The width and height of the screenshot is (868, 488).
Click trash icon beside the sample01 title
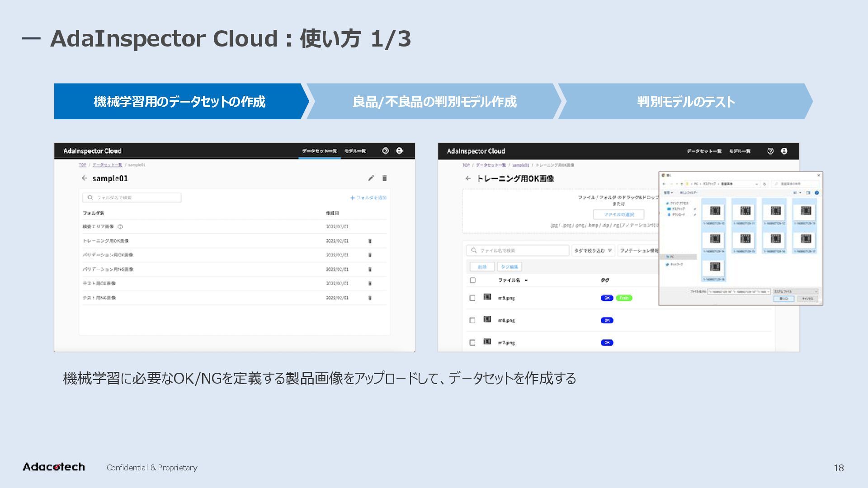(385, 178)
